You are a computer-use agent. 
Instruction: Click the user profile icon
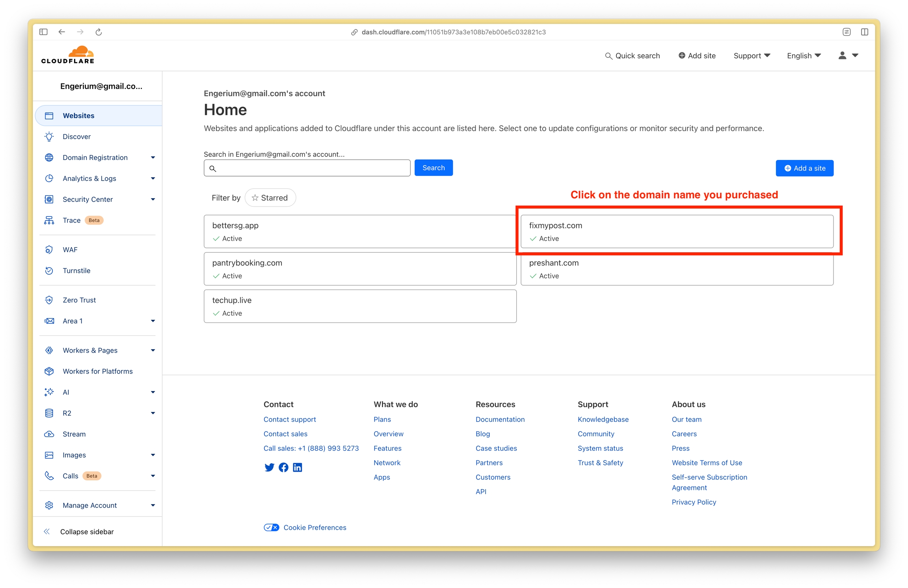point(842,56)
